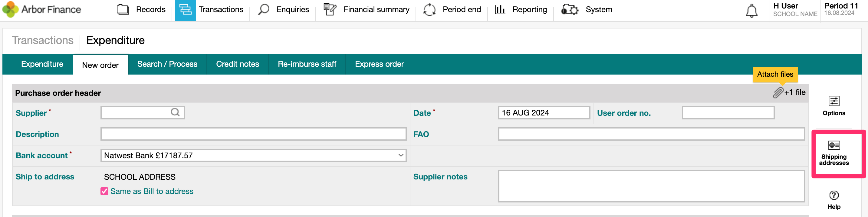Click the paperclip attach file icon
Screen dimensions: 868x217
[778, 92]
